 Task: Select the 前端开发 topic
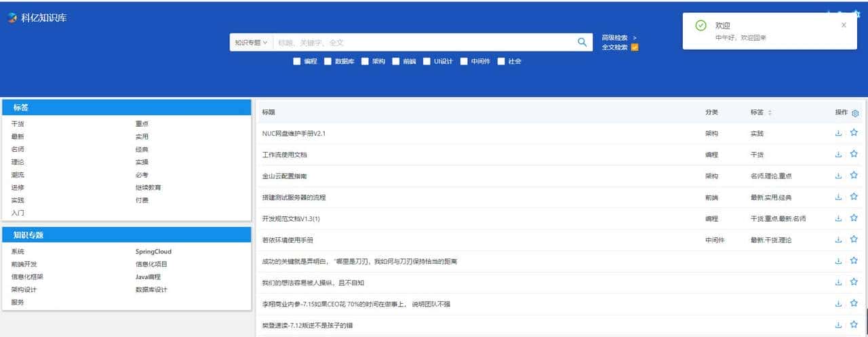tap(24, 264)
